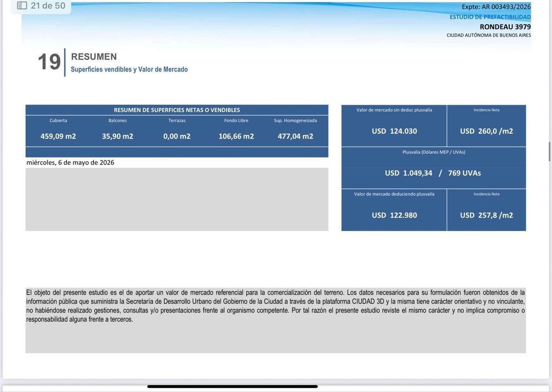The image size is (552, 392).
Task: Click 'Valor de mercado sin deduc plusvalía' label
Action: click(394, 110)
